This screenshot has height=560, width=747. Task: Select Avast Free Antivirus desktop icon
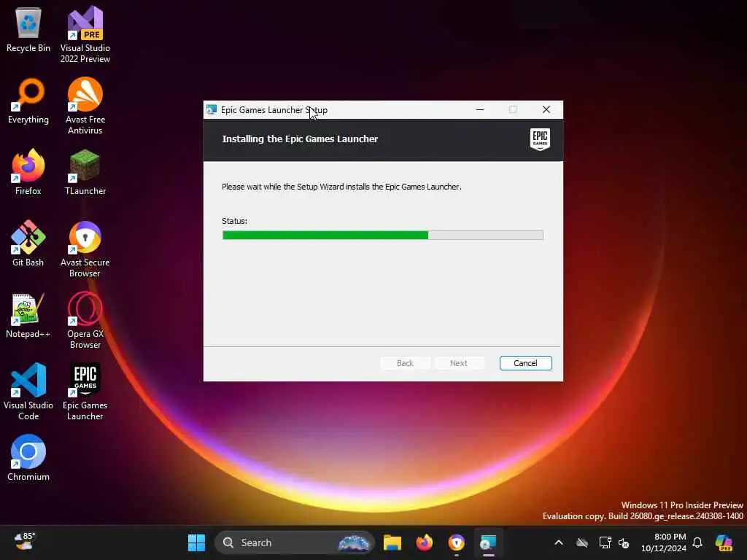[x=85, y=106]
